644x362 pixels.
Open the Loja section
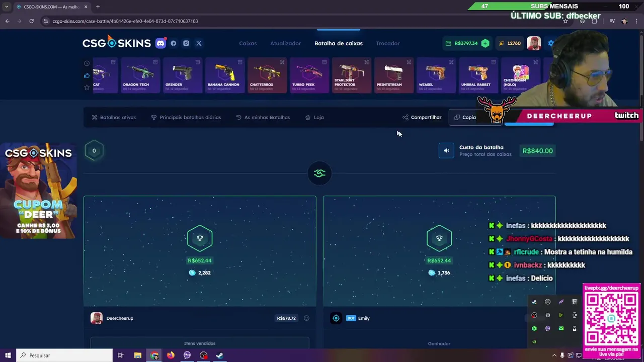(x=314, y=117)
